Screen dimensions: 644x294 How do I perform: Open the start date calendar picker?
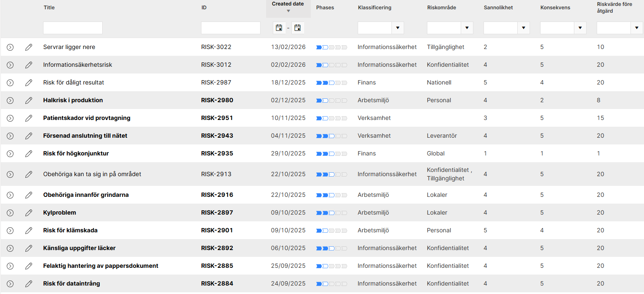pyautogui.click(x=279, y=28)
